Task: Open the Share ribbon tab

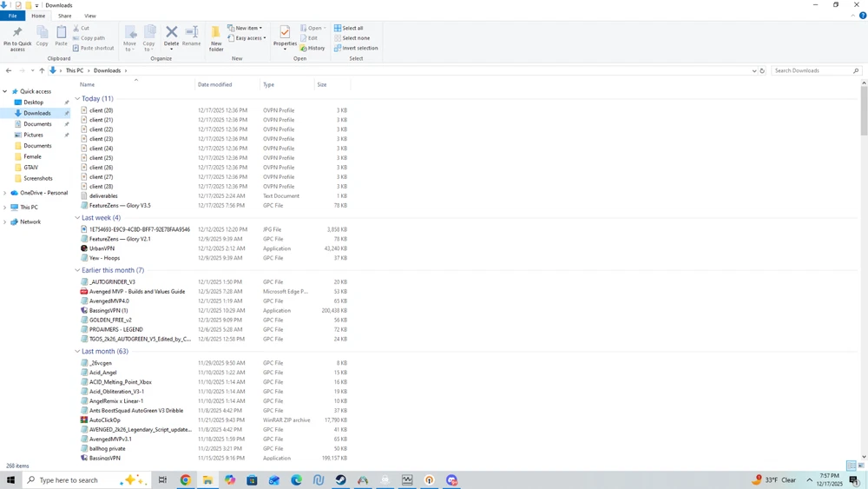Action: click(65, 16)
